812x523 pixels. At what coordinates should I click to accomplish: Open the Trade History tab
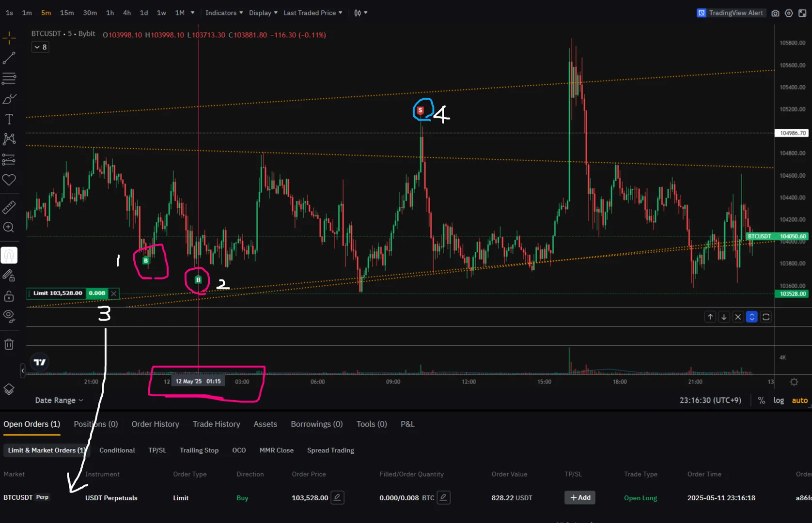pyautogui.click(x=217, y=424)
